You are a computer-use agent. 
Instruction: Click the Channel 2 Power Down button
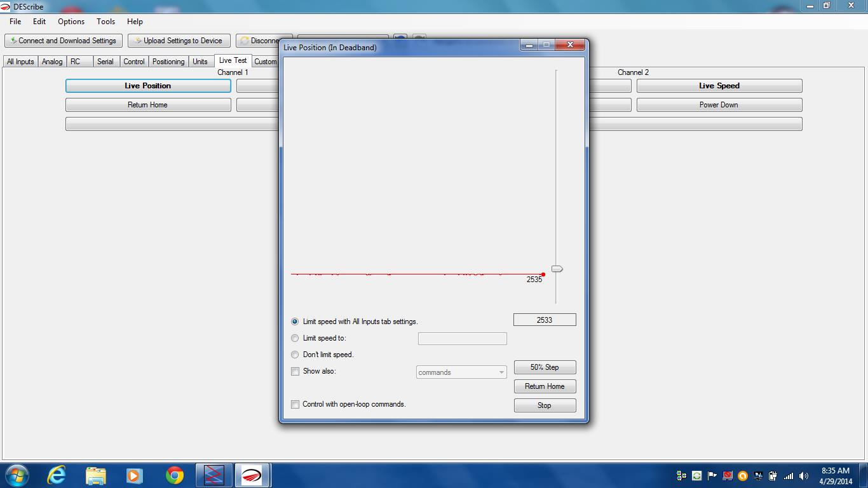(x=719, y=105)
